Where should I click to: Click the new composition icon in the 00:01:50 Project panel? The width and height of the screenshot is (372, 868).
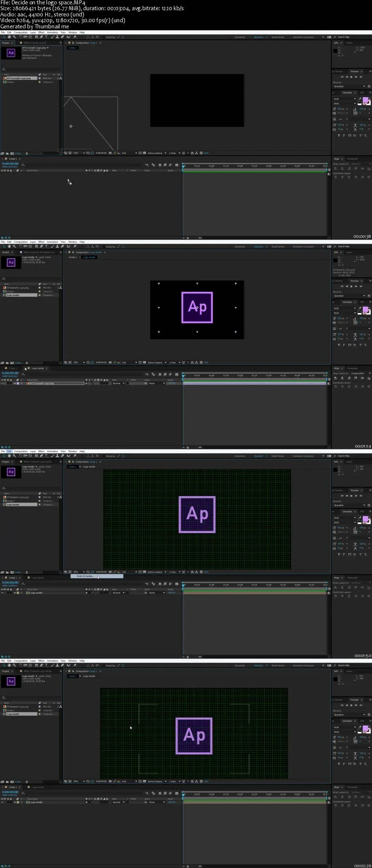(x=12, y=572)
